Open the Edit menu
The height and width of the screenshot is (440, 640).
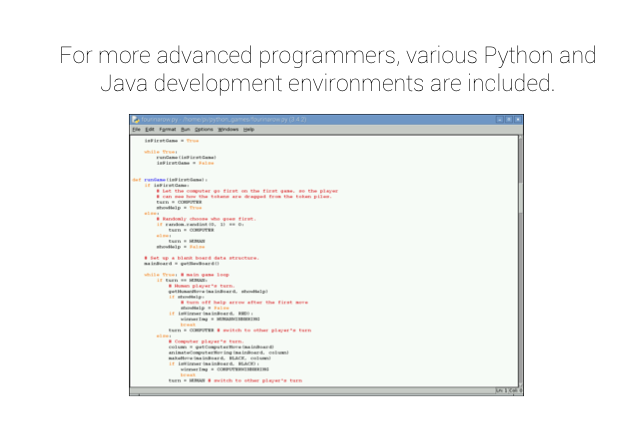(x=149, y=129)
